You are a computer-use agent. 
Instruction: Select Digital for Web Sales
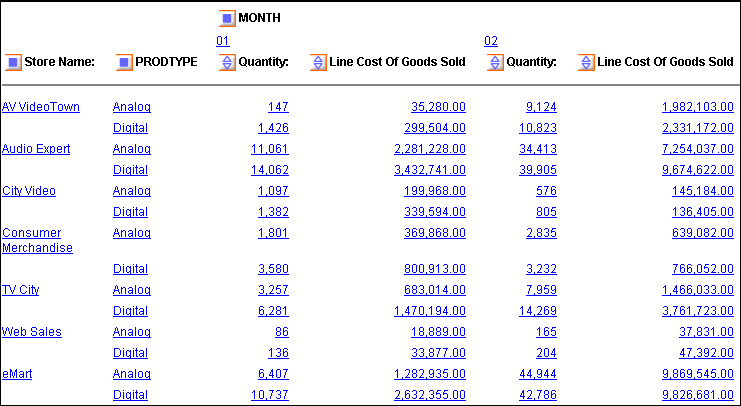(130, 353)
